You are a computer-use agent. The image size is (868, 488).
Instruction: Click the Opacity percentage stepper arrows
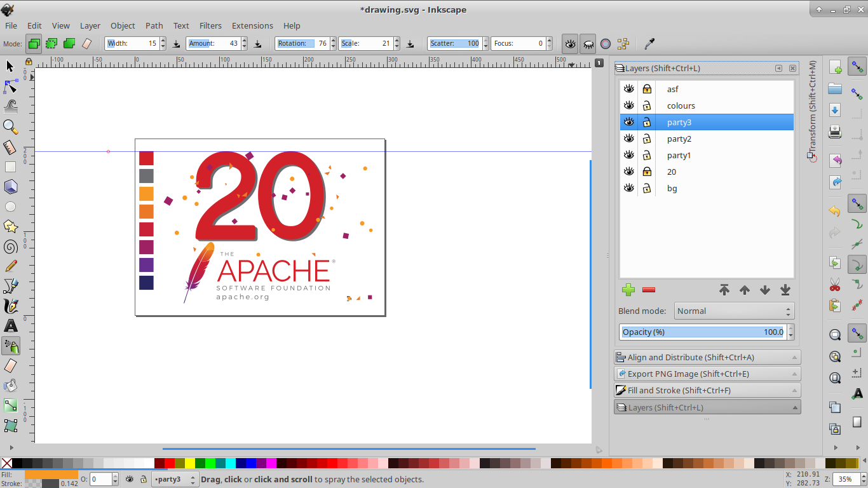coord(790,332)
